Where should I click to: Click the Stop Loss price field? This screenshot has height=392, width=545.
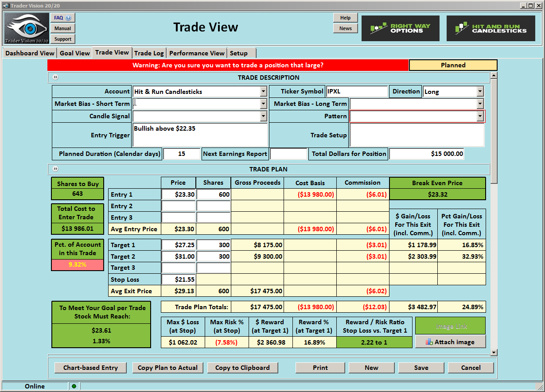[178, 279]
